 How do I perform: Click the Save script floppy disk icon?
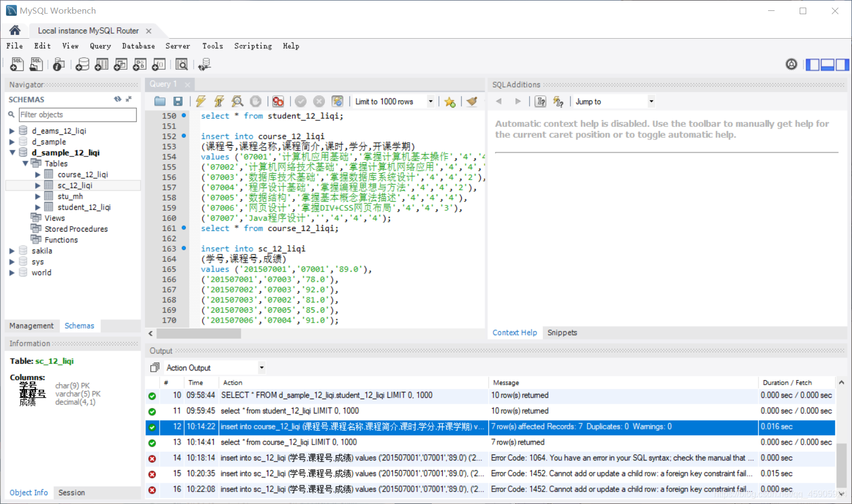pyautogui.click(x=178, y=101)
